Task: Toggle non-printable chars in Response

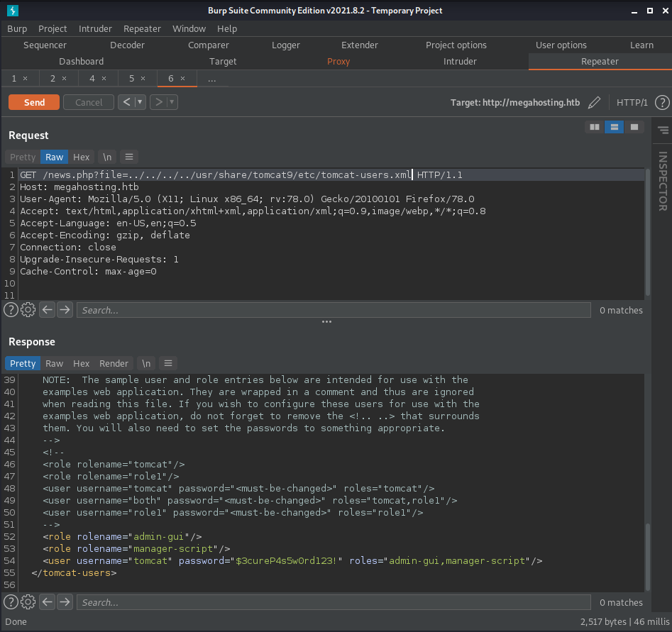Action: click(146, 363)
